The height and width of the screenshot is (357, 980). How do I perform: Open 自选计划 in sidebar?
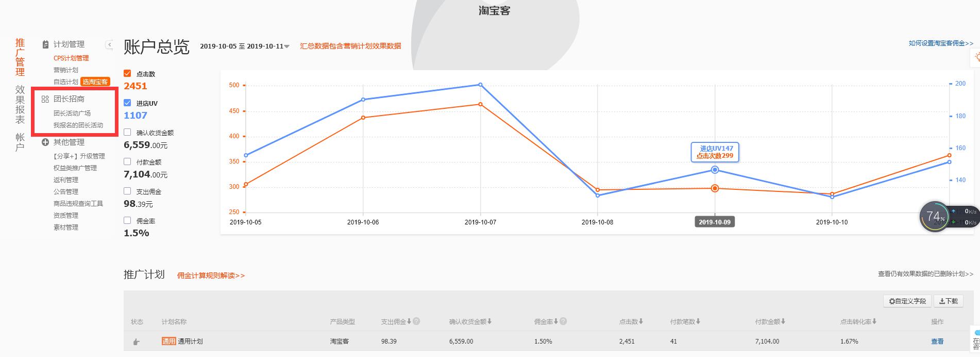pyautogui.click(x=66, y=82)
